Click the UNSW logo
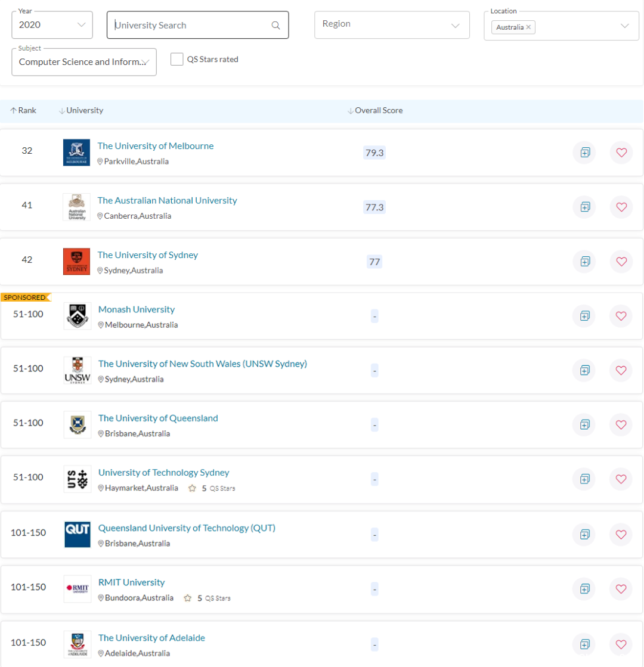 click(78, 370)
